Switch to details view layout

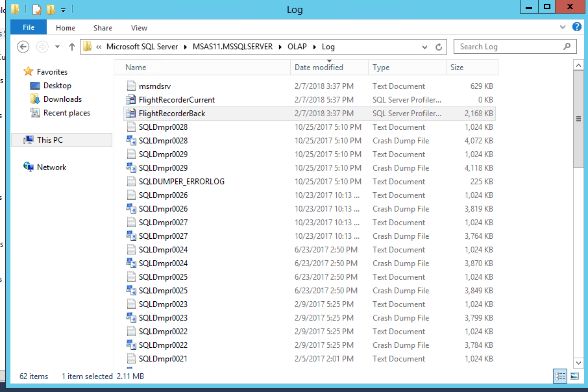pyautogui.click(x=560, y=376)
